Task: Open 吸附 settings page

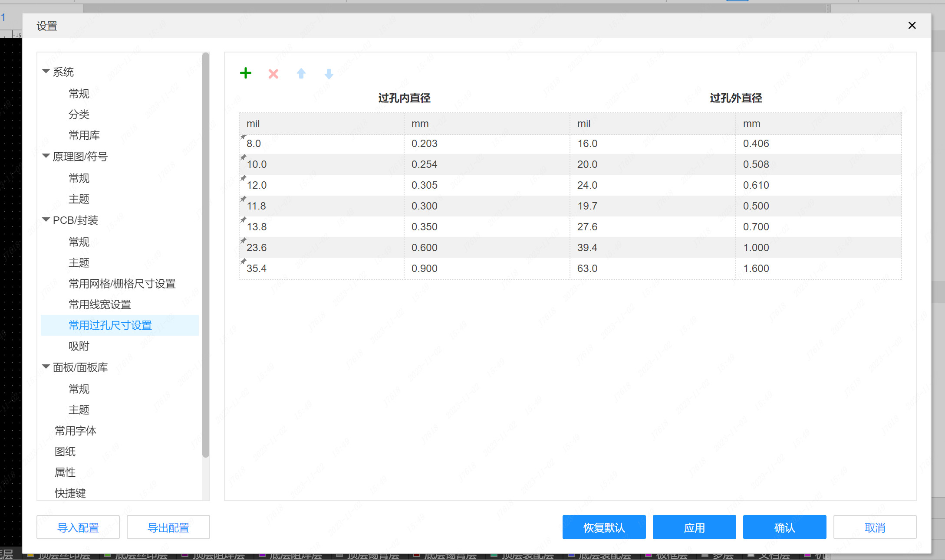Action: (x=79, y=346)
